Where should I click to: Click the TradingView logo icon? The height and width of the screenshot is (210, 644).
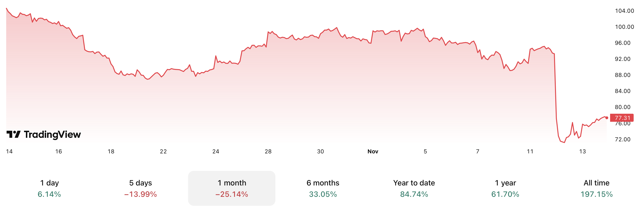point(13,134)
